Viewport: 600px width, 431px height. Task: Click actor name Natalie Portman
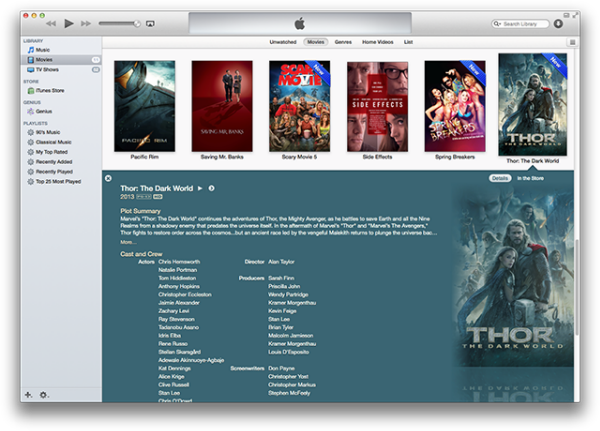click(x=178, y=270)
